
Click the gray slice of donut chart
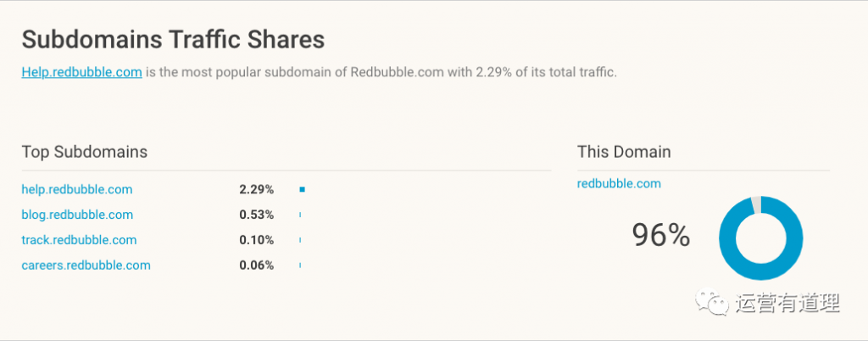757,204
